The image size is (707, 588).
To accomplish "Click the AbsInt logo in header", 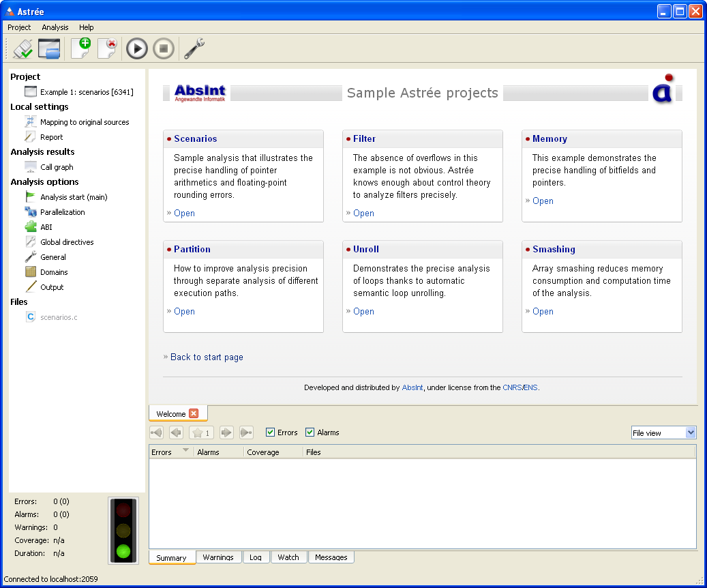I will tap(200, 93).
